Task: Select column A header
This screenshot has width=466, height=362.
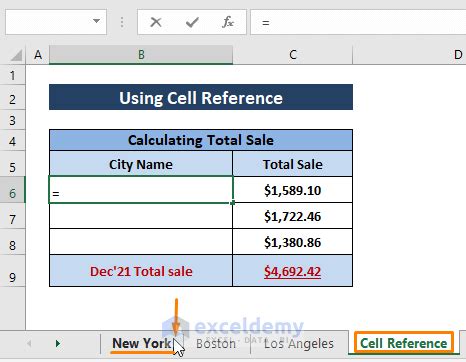Action: 38,55
